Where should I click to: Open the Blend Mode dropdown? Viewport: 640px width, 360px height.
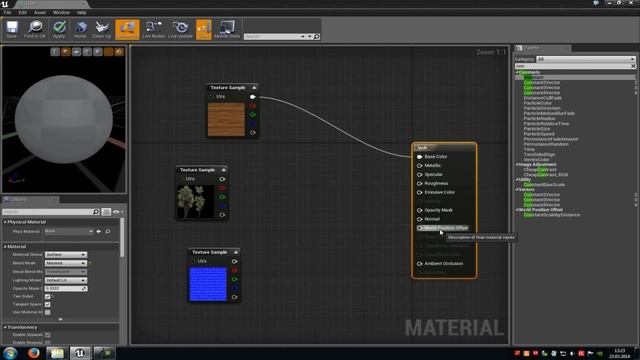[x=66, y=263]
